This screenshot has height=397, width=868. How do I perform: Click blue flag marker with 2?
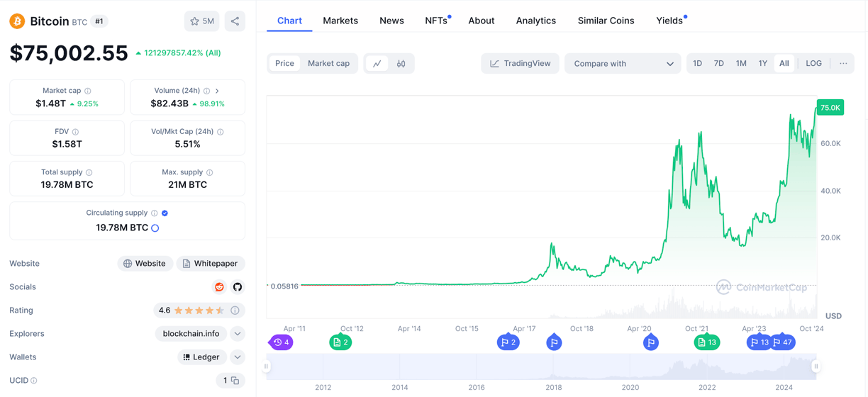click(x=508, y=342)
